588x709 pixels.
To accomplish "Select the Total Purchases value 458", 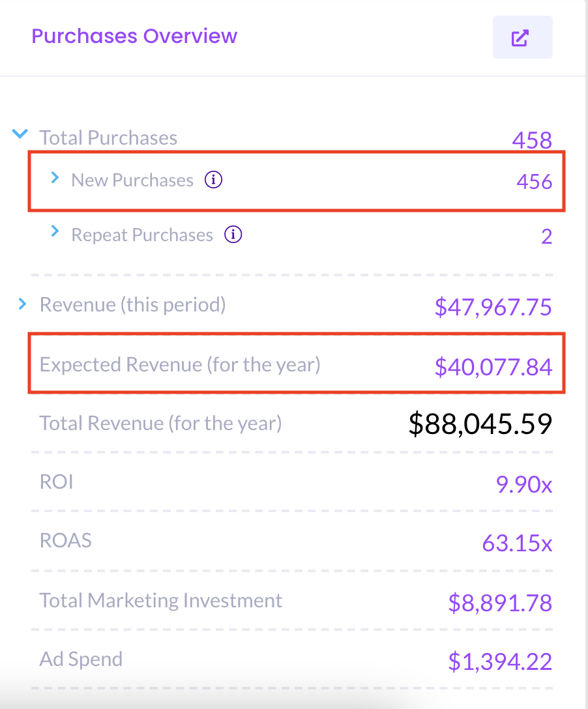I will coord(531,139).
